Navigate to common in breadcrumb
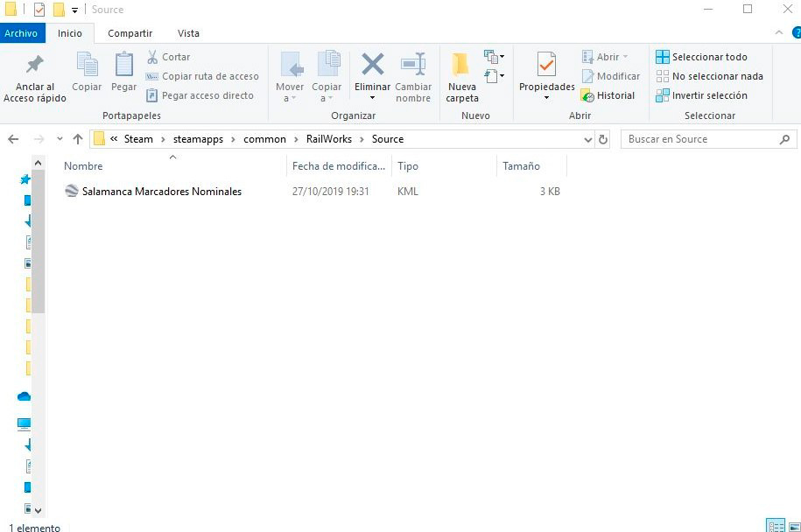The width and height of the screenshot is (801, 532). [x=264, y=139]
